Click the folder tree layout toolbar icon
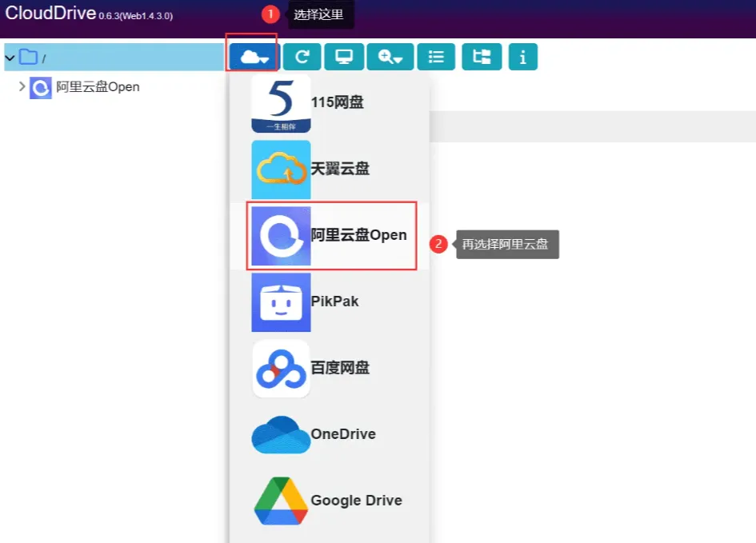The width and height of the screenshot is (756, 543). point(482,57)
